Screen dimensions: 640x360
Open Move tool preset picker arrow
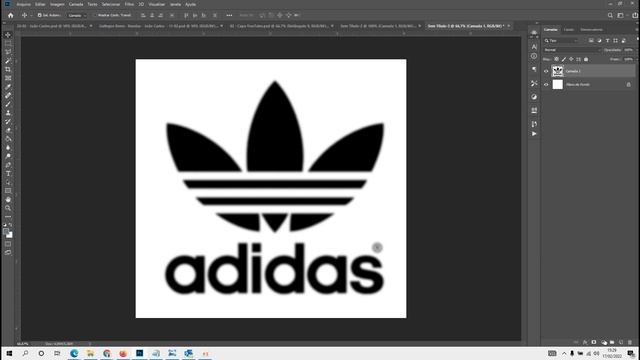point(31,16)
